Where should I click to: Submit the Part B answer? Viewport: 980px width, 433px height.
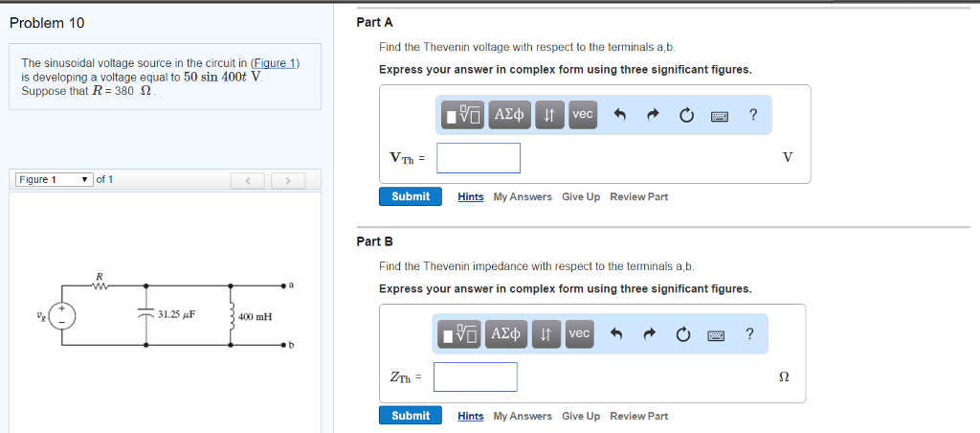pyautogui.click(x=410, y=416)
